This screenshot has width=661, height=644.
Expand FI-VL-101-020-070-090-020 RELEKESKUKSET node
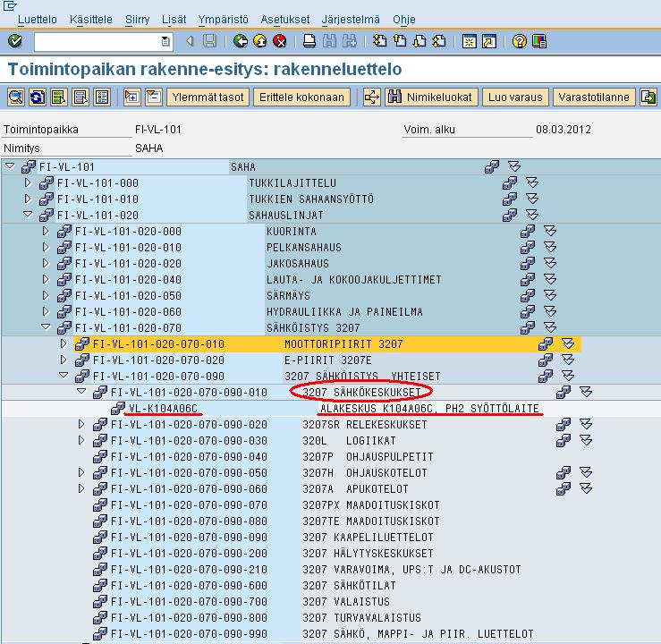pyautogui.click(x=81, y=424)
